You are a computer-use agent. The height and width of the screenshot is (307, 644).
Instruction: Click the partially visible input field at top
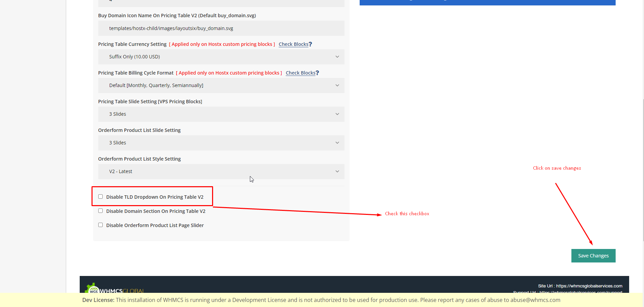point(221,3)
